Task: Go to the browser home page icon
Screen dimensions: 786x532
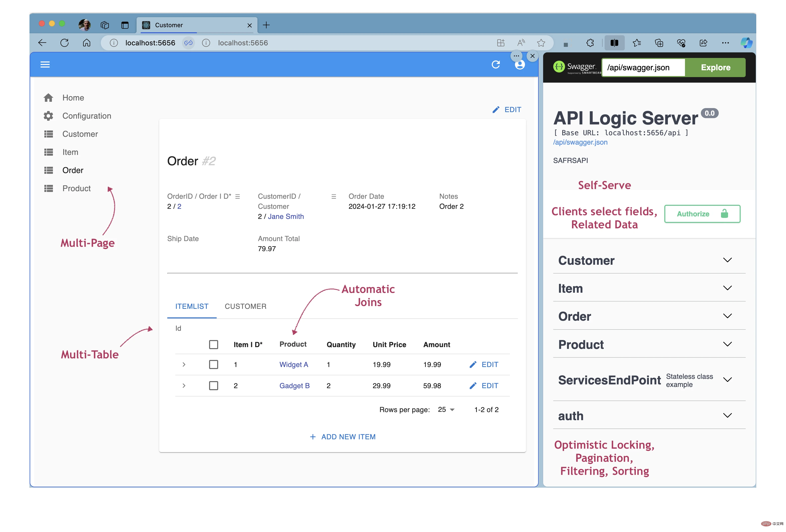Action: pos(87,43)
